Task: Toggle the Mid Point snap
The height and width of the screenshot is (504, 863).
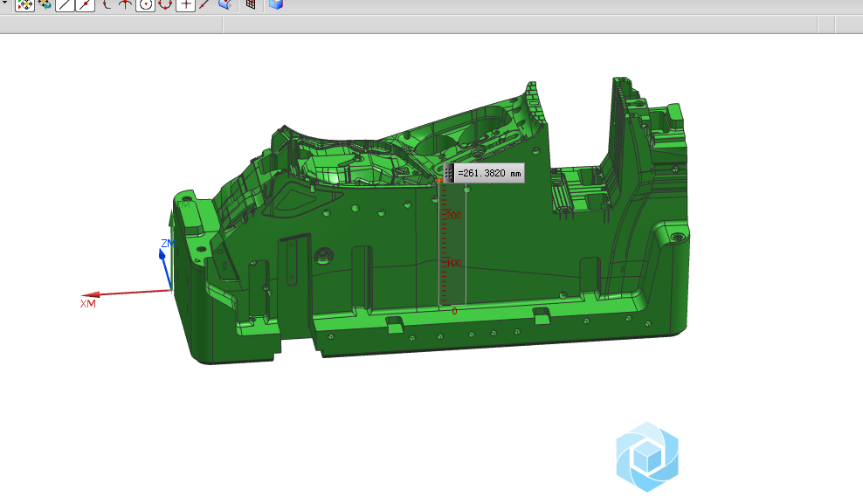Action: pos(86,5)
